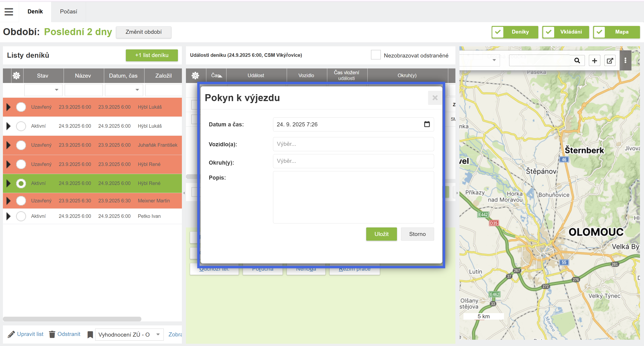
Task: Open the Vyhodnocení ZÚ - O dropdown
Action: 158,334
